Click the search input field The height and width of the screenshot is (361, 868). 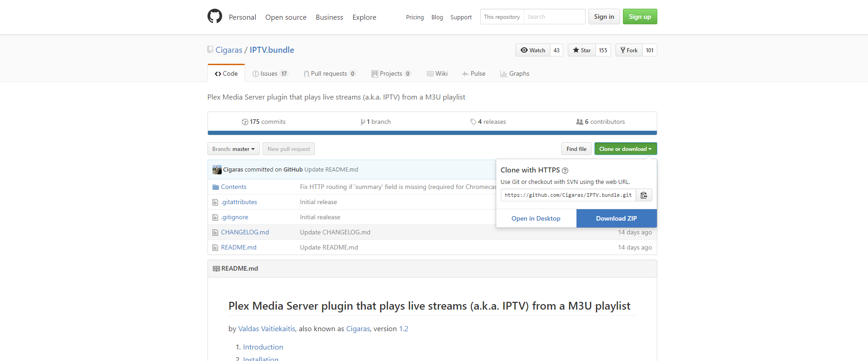pos(554,17)
